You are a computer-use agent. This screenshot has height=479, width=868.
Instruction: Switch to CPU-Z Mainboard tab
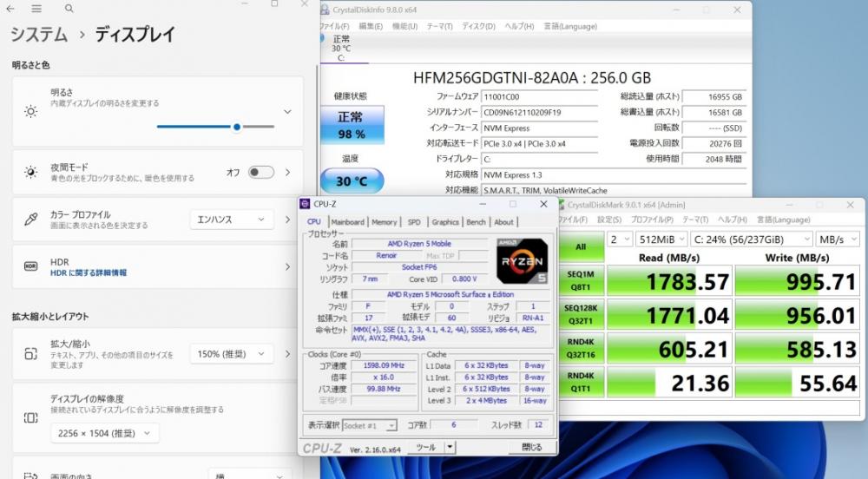[x=348, y=222]
